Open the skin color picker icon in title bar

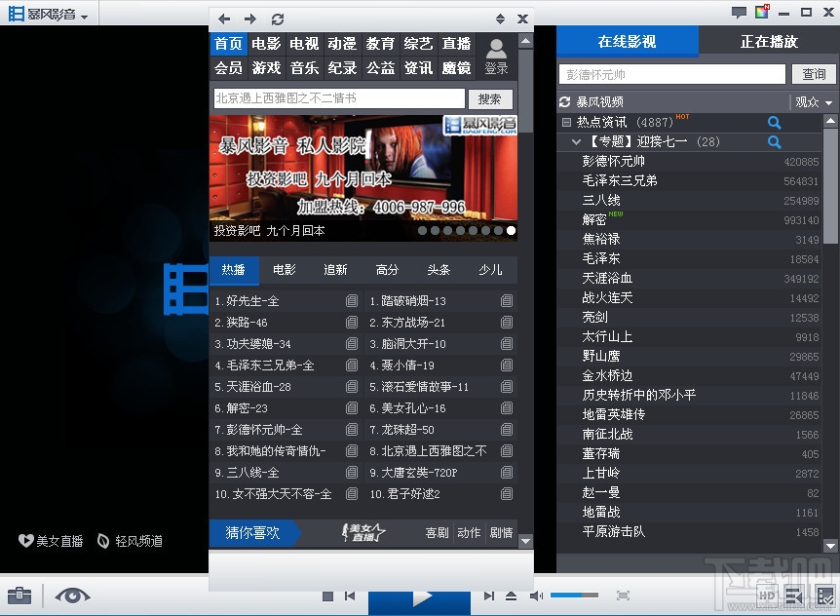tap(761, 11)
